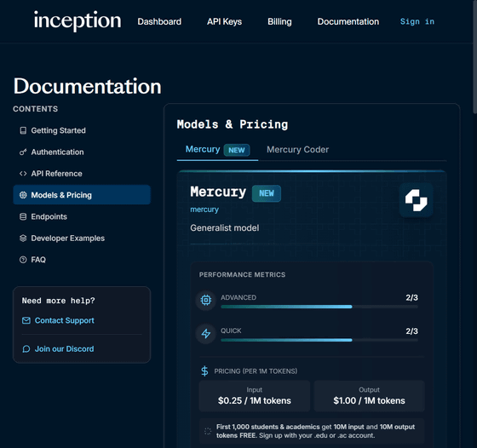The width and height of the screenshot is (477, 448).
Task: Click the Getting Started book icon
Action: coord(23,130)
